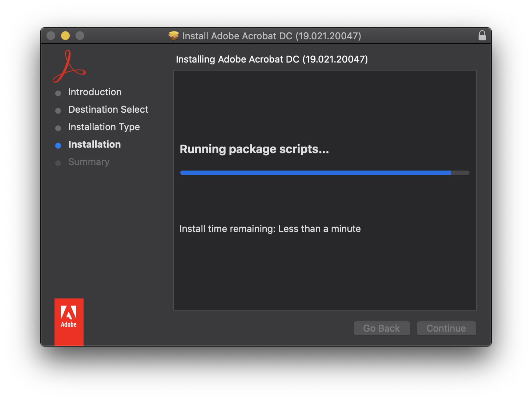Click the Destination Select step dot
The height and width of the screenshot is (400, 532).
pyautogui.click(x=58, y=111)
